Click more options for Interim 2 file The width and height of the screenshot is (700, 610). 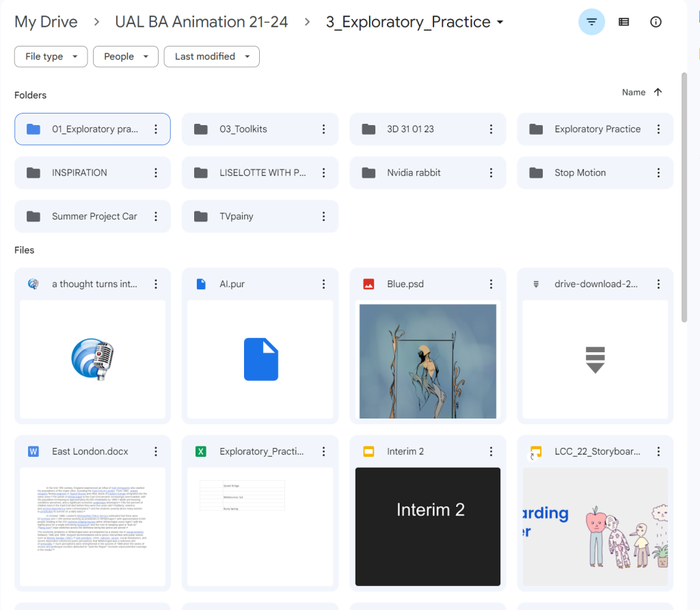click(491, 451)
